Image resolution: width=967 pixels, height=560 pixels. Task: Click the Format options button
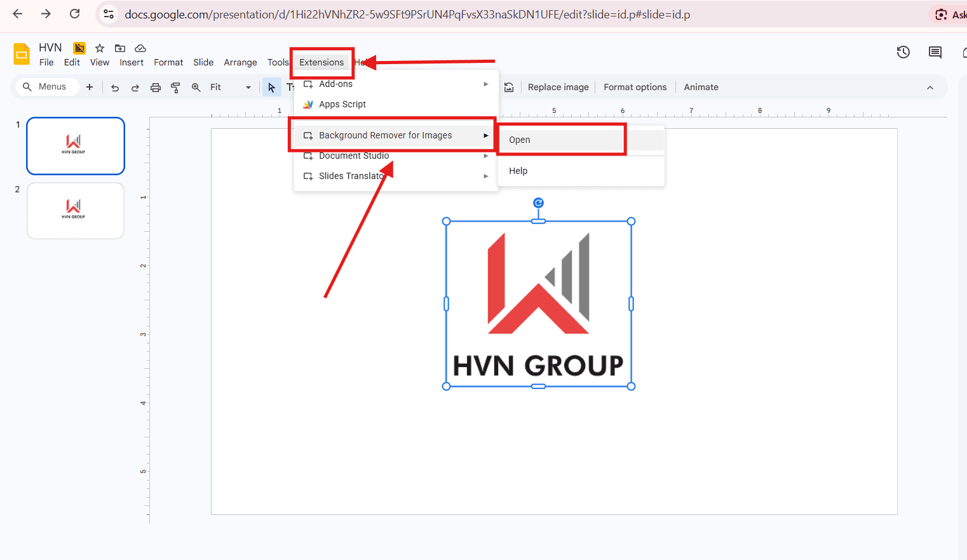(635, 87)
